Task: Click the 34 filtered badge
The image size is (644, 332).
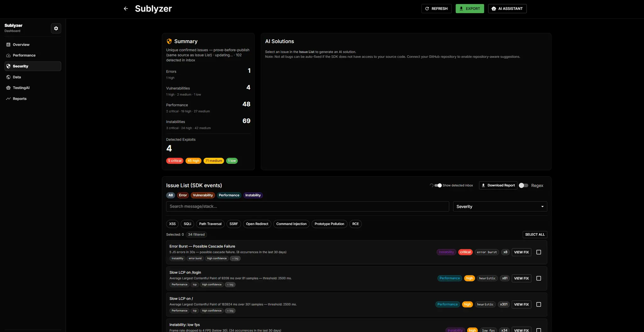Action: coord(196,235)
